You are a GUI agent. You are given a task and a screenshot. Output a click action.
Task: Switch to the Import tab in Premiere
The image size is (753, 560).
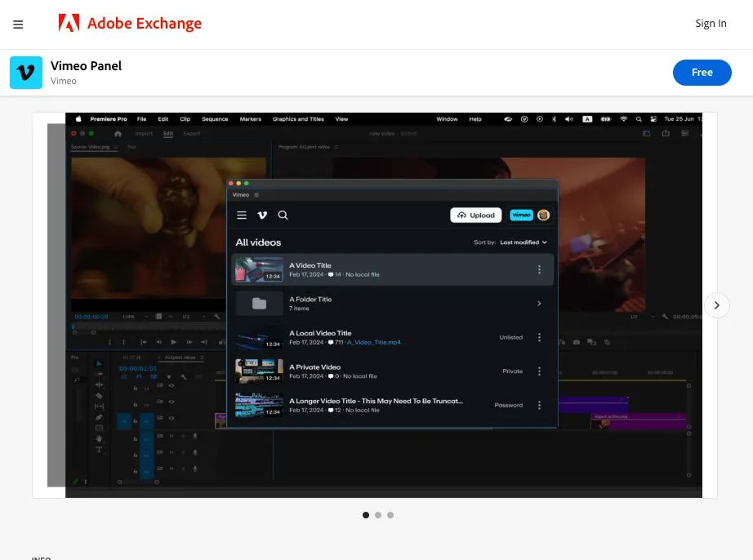click(144, 133)
